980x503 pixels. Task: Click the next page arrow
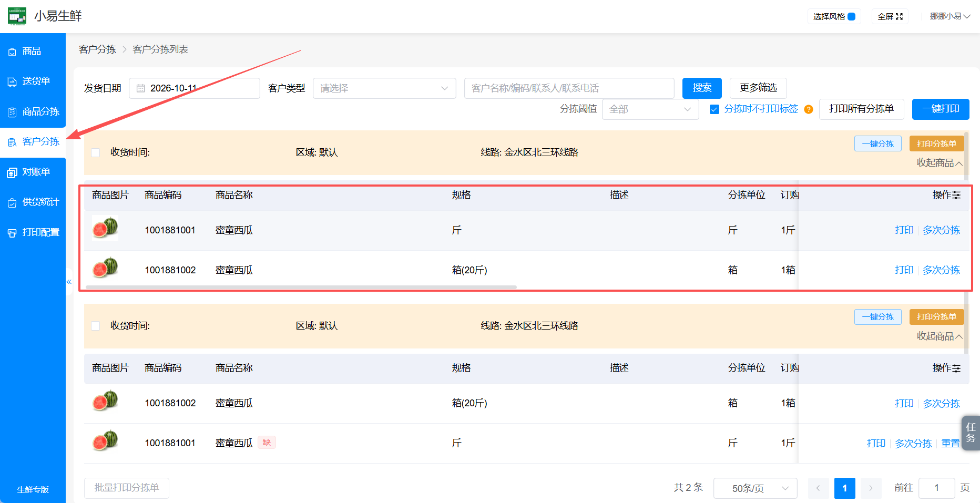coord(871,488)
